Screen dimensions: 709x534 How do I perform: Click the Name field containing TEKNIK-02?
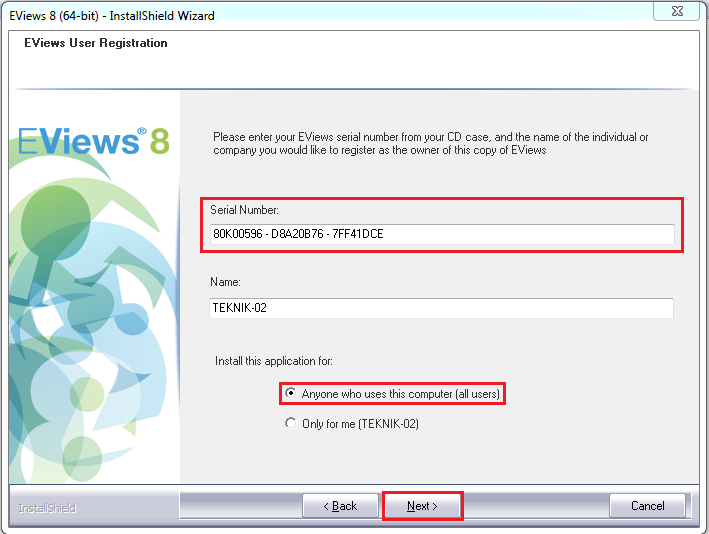441,308
